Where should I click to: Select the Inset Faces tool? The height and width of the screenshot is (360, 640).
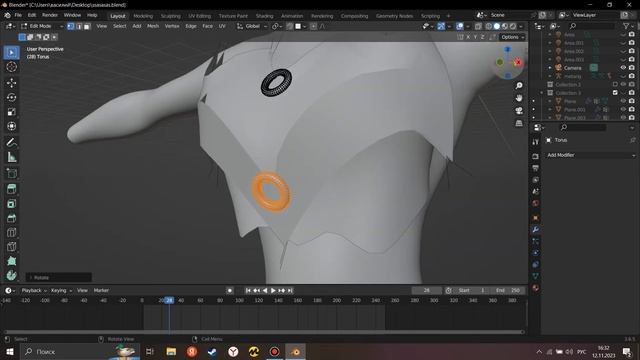[11, 204]
